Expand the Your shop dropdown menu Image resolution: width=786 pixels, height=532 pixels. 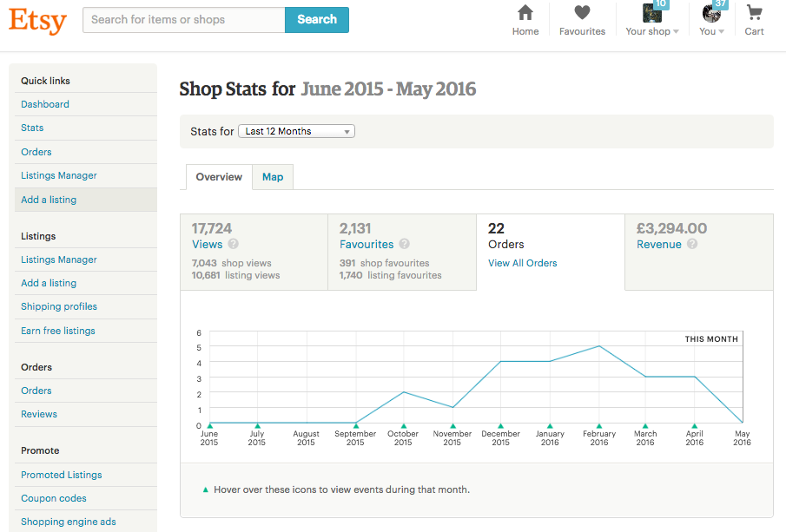(x=652, y=21)
